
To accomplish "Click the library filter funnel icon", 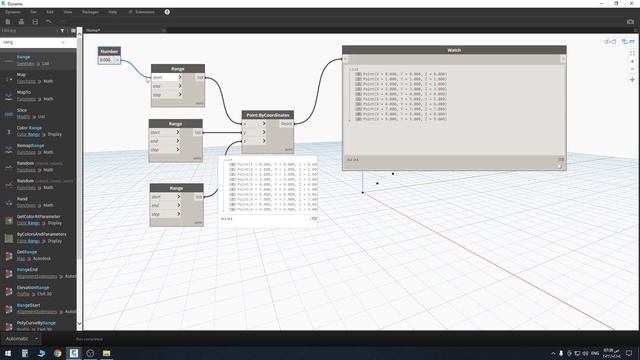I will click(62, 31).
